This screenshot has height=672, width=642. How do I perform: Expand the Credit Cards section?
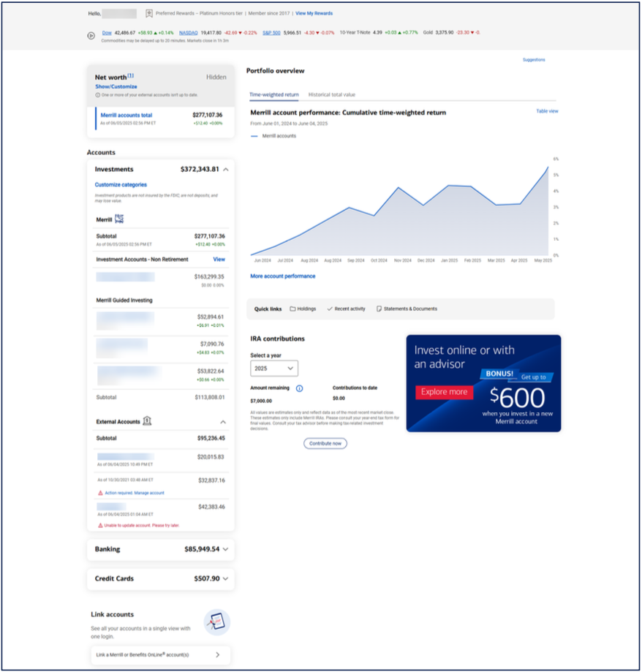(160, 578)
